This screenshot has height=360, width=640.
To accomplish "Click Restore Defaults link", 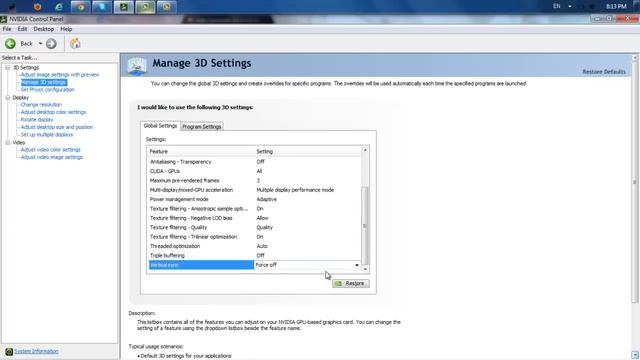I will coord(604,72).
